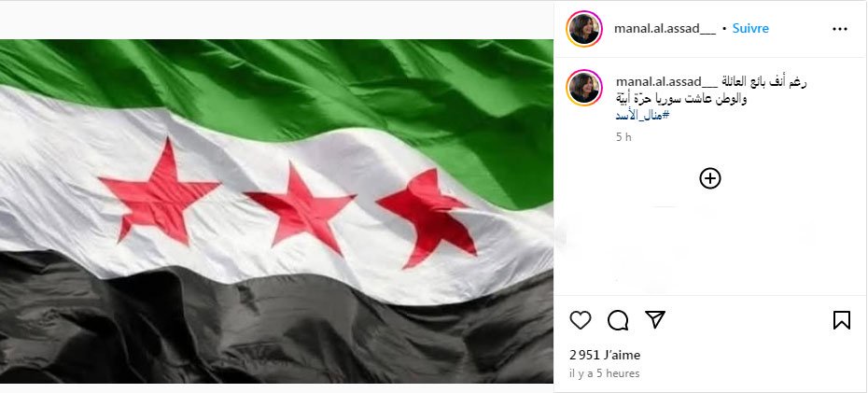Click the profile avatar beside the caption
Image resolution: width=868 pixels, height=393 pixels.
584,88
